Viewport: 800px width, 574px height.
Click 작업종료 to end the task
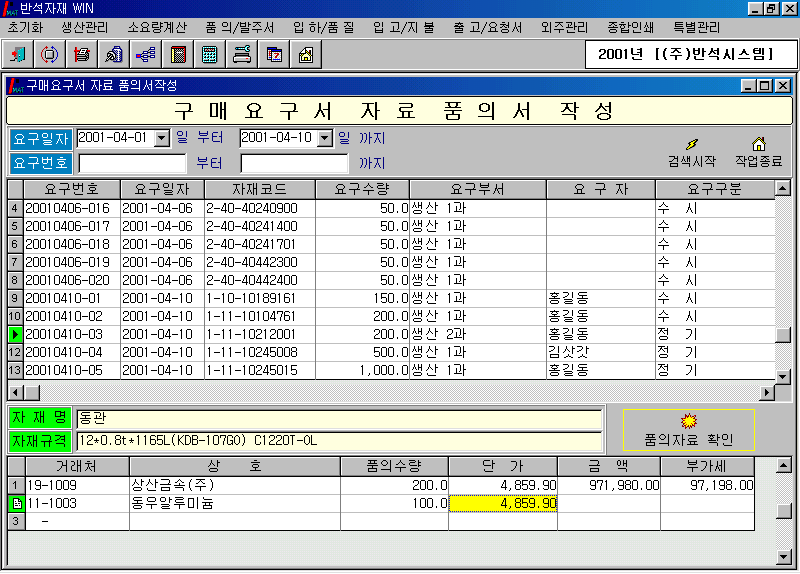[758, 152]
